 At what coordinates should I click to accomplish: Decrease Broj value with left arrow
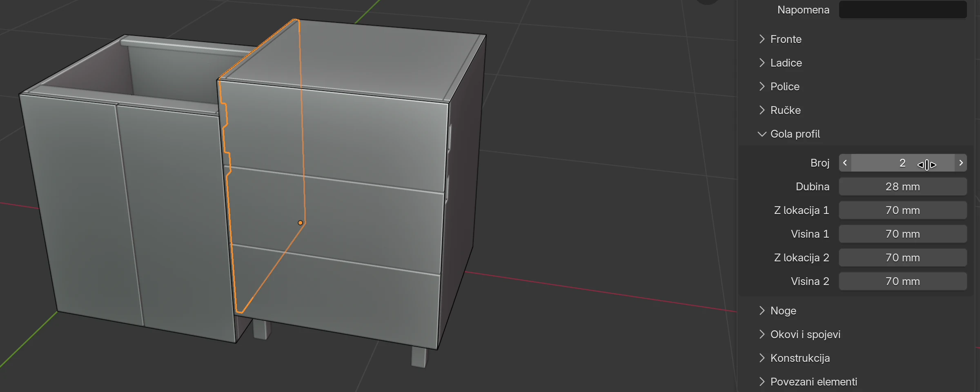pos(845,163)
